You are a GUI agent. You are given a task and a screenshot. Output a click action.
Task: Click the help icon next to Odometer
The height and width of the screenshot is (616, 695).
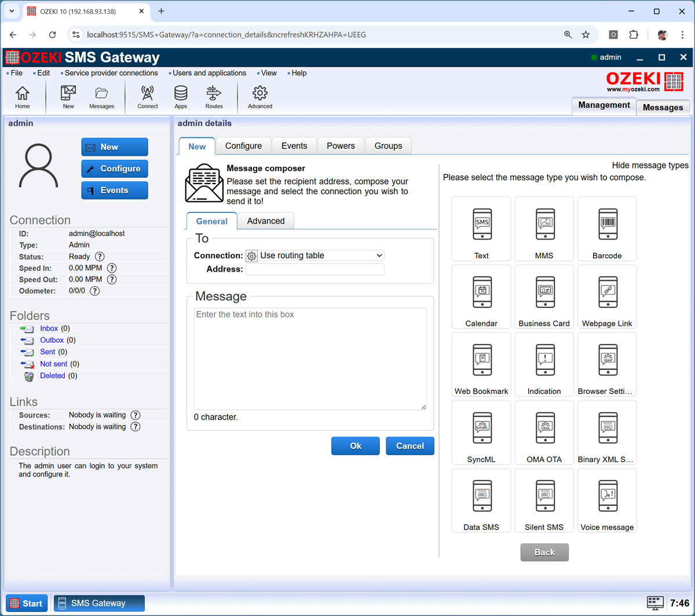tap(94, 291)
